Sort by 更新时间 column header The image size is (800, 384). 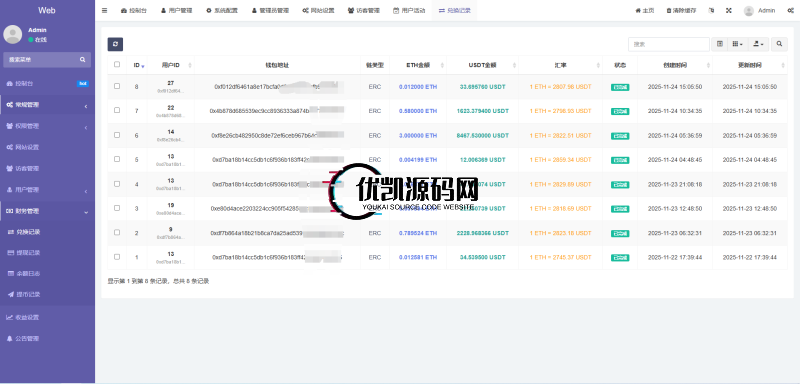(x=749, y=65)
